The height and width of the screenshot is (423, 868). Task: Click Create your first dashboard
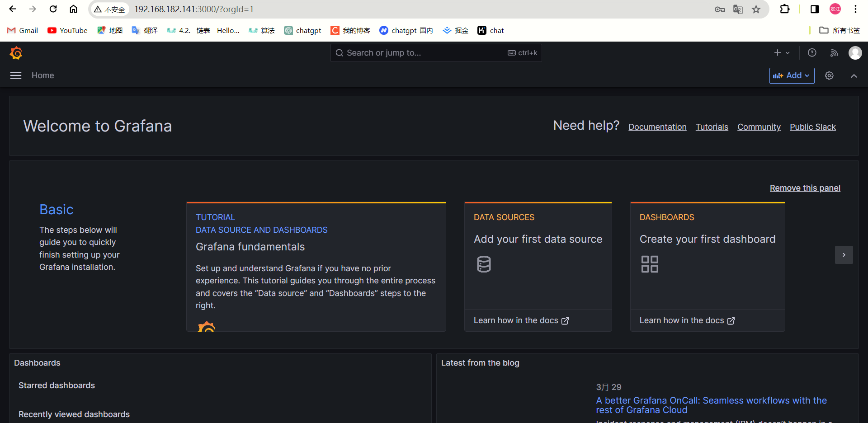(x=708, y=239)
